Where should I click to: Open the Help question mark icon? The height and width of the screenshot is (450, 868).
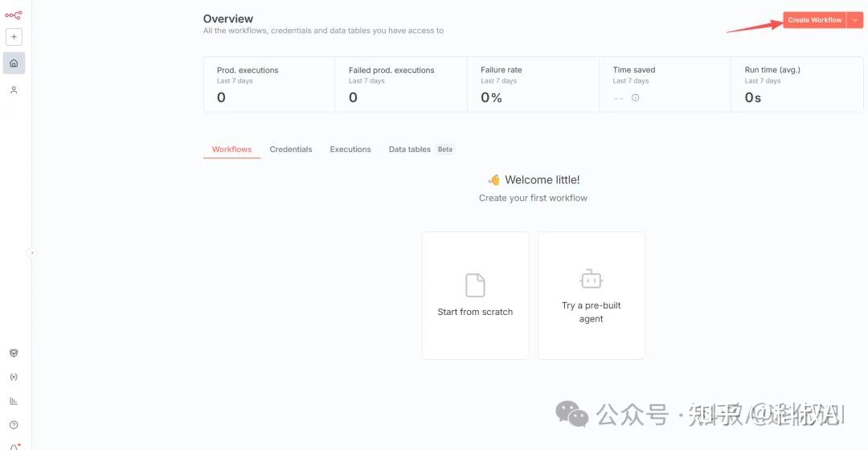[14, 425]
